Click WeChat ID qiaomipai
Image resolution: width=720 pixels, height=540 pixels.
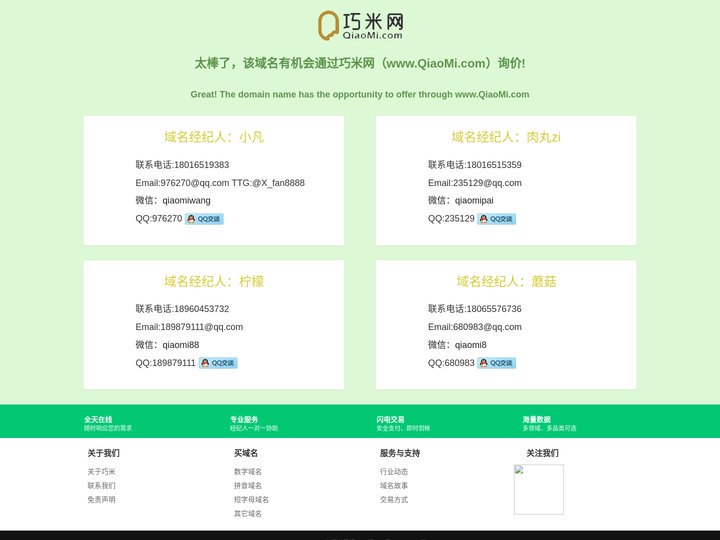[474, 201]
